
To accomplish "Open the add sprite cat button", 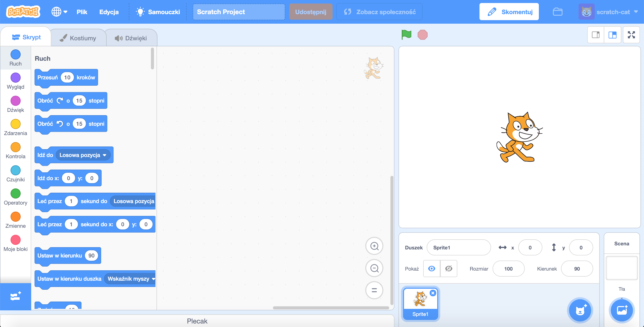I will tap(580, 310).
